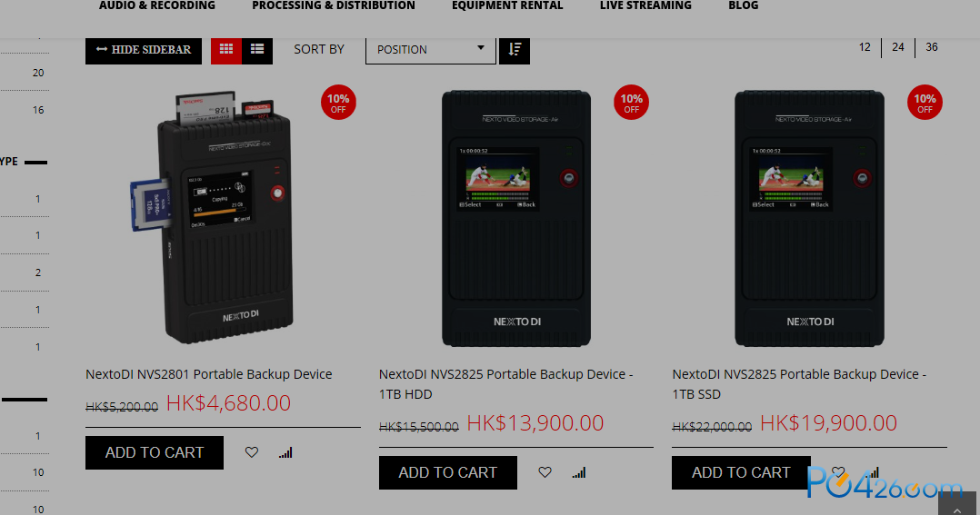Open NVS2825 1TB HDD product image
980x515 pixels.
(x=516, y=219)
